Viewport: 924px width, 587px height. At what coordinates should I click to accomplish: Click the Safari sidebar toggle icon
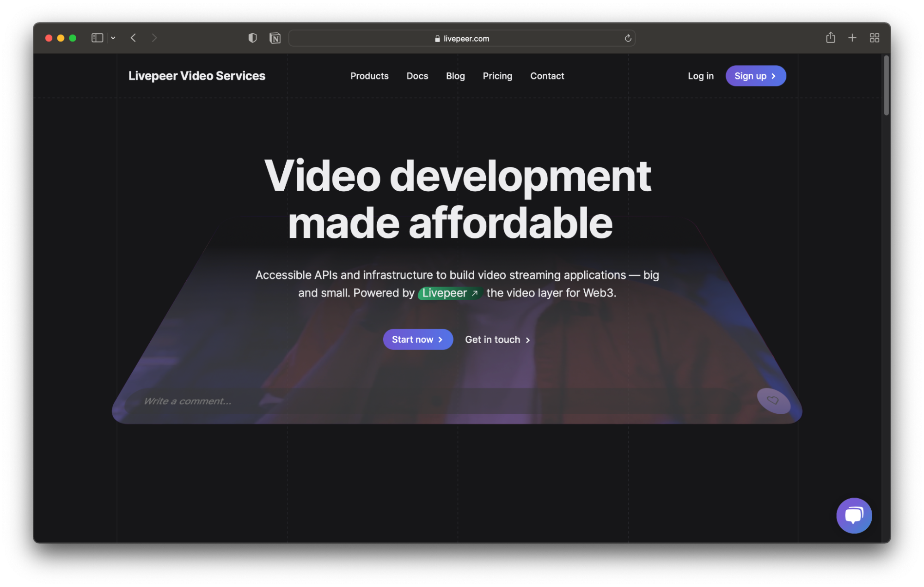[x=97, y=38]
